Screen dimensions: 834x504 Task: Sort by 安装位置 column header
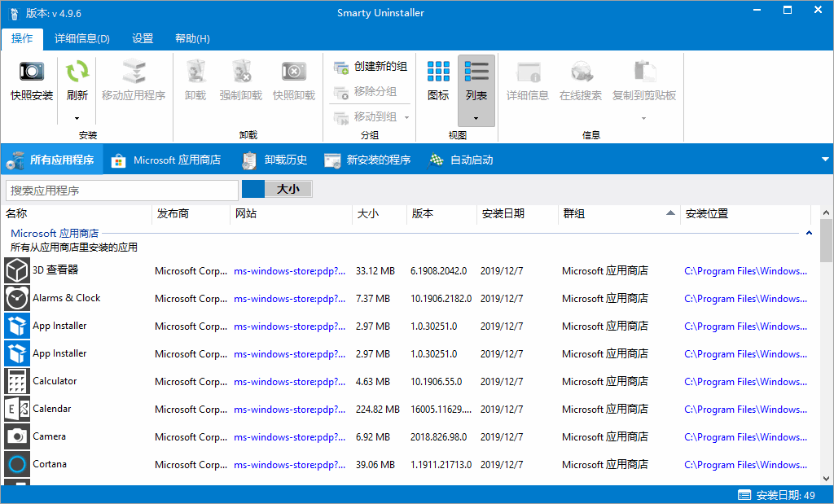tap(746, 213)
